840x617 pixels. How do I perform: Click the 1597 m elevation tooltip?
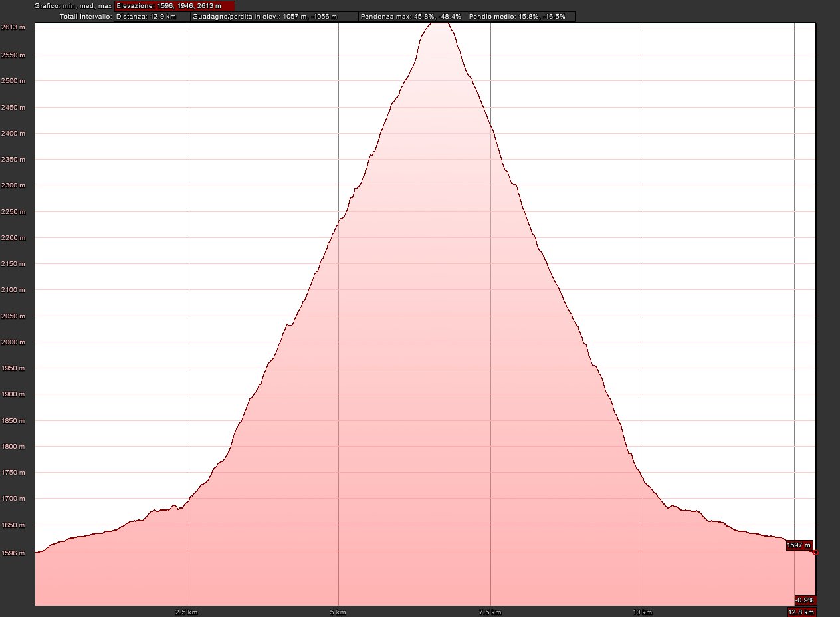799,545
